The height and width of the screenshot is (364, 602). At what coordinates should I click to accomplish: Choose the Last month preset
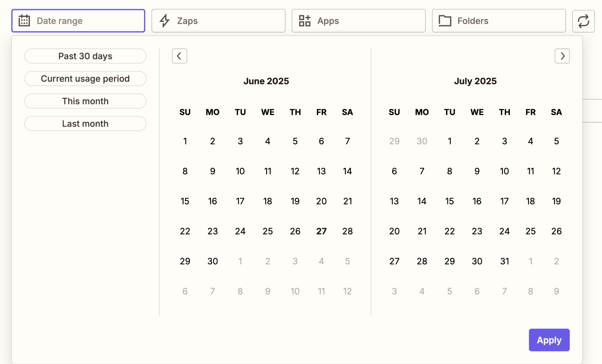click(85, 124)
